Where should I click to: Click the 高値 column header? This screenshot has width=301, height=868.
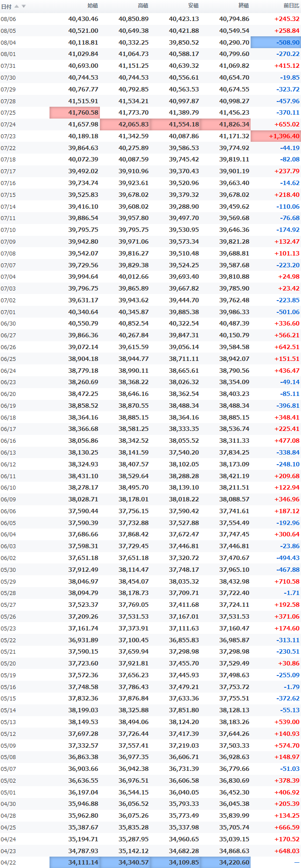[143, 6]
